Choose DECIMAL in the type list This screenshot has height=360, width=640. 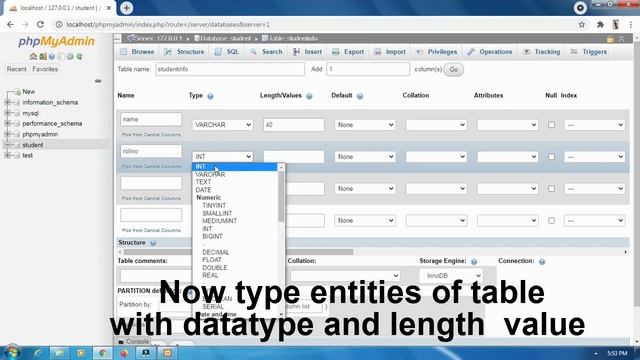point(216,253)
